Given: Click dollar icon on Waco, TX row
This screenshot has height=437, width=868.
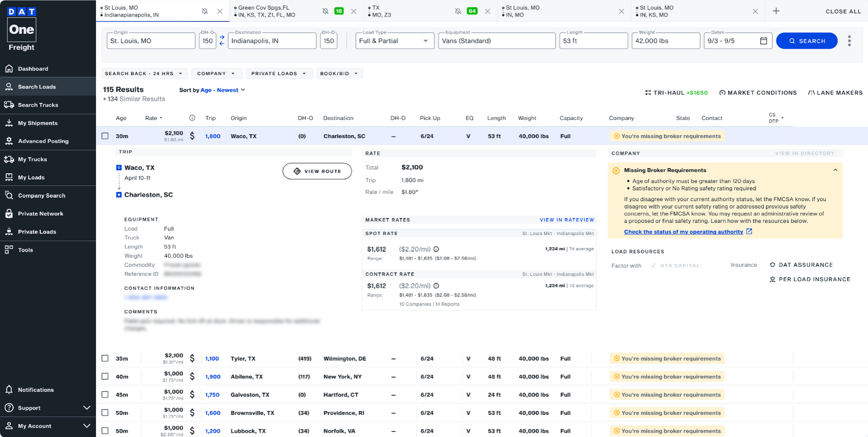Looking at the screenshot, I should (x=192, y=136).
